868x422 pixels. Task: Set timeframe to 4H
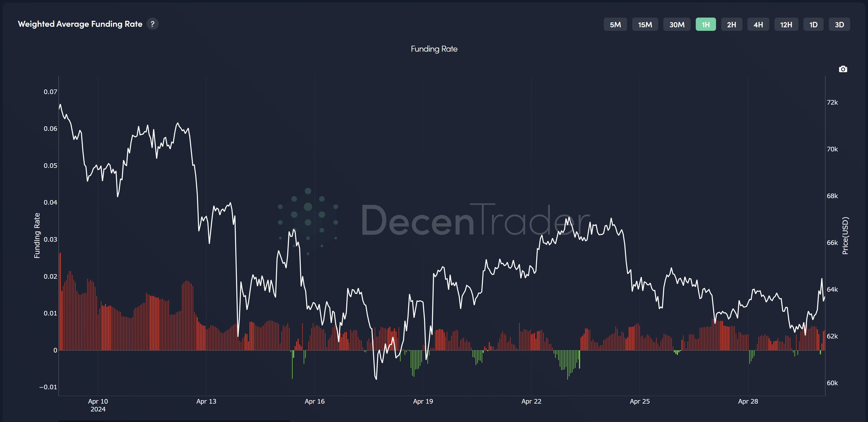coord(758,24)
